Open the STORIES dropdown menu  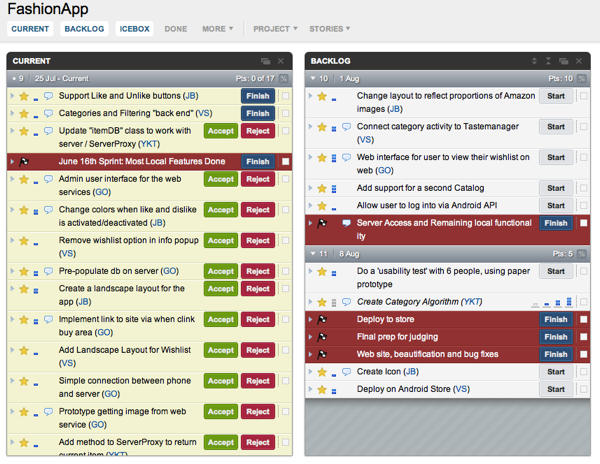[329, 29]
